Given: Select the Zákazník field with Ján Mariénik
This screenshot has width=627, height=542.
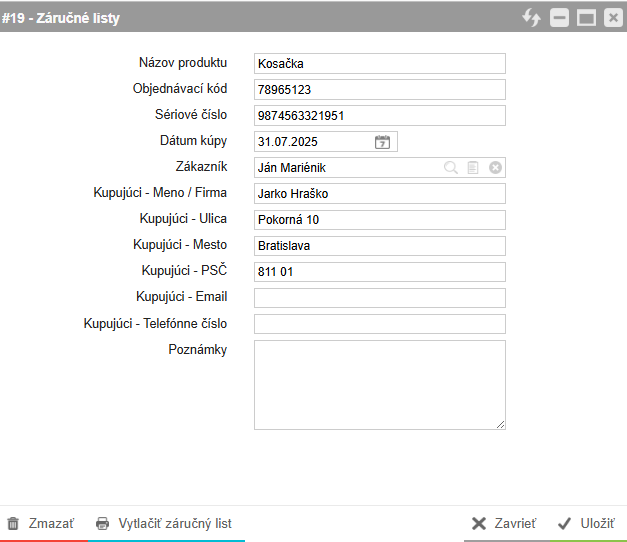Looking at the screenshot, I should [345, 168].
